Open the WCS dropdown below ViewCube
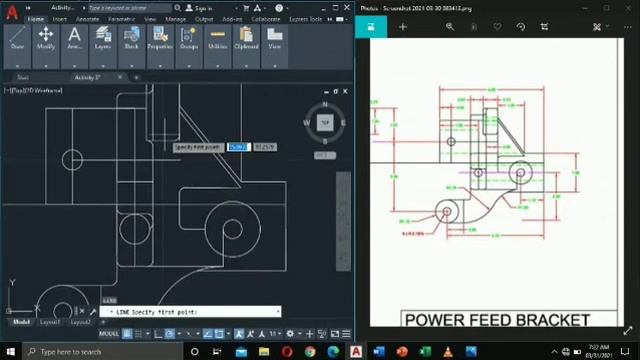This screenshot has width=640, height=360. [x=325, y=155]
